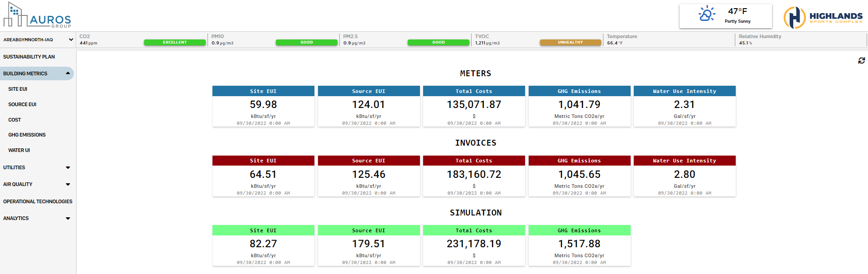Click the Simulation GHG Emissions card
This screenshot has height=274, width=868.
(x=579, y=245)
